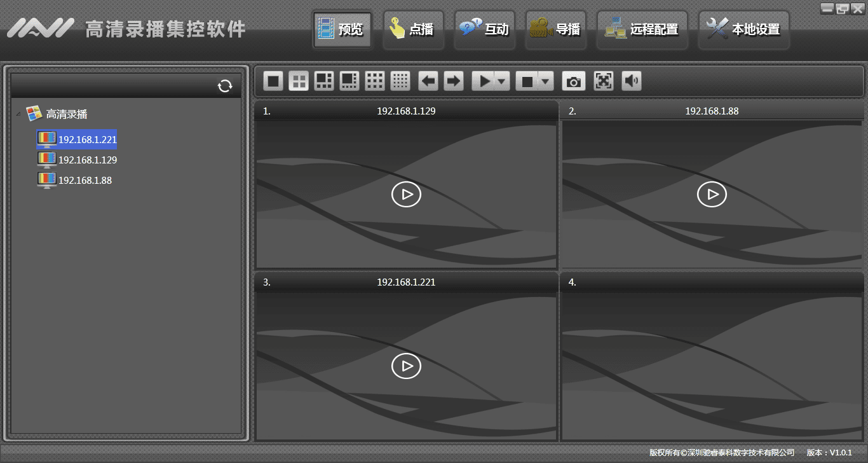
Task: Click the toolbar play button
Action: point(484,81)
